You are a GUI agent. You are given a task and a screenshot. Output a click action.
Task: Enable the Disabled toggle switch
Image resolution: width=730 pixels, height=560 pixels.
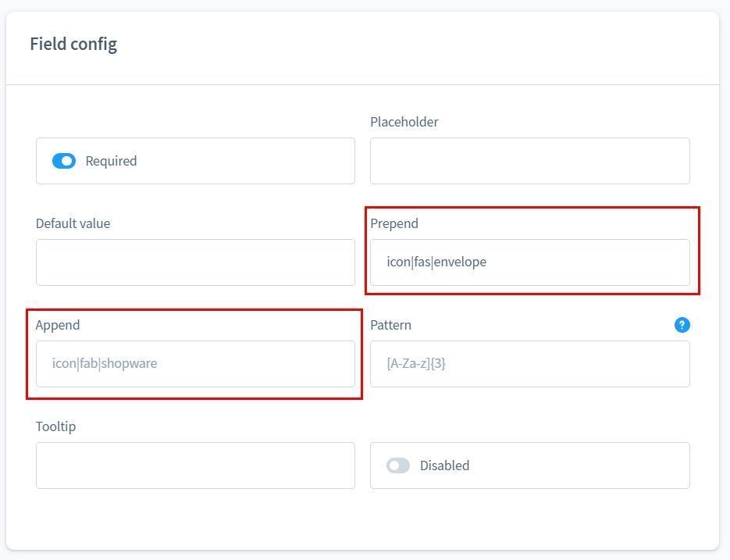(x=398, y=465)
